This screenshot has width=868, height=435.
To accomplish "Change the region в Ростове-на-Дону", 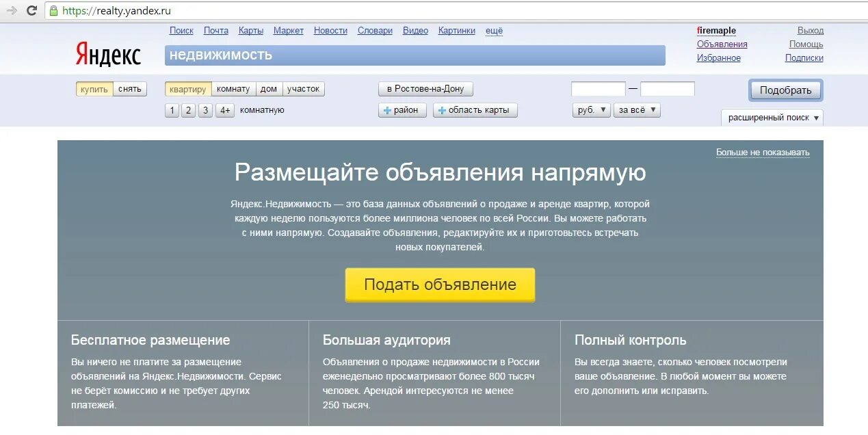I will [x=425, y=89].
